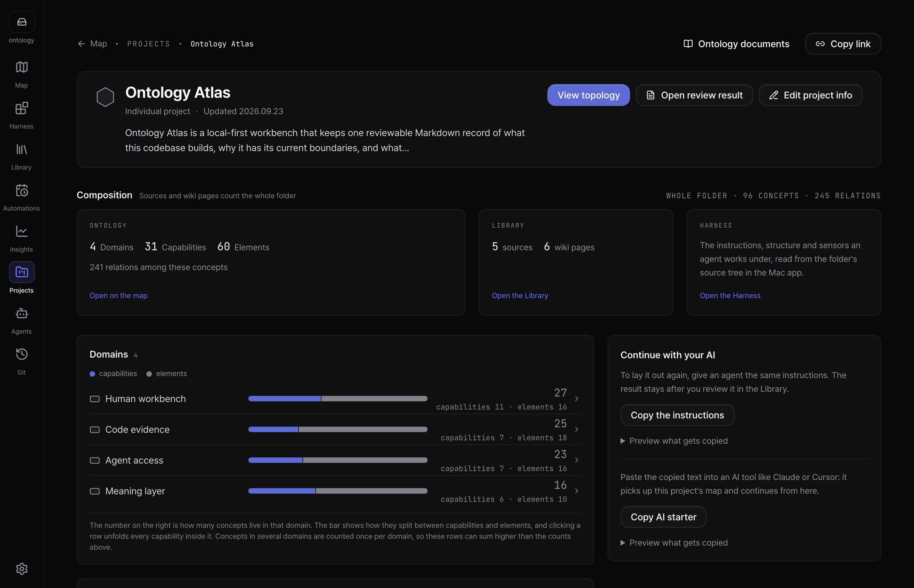The width and height of the screenshot is (914, 588).
Task: Expand the Code evidence row chevron
Action: pos(577,429)
